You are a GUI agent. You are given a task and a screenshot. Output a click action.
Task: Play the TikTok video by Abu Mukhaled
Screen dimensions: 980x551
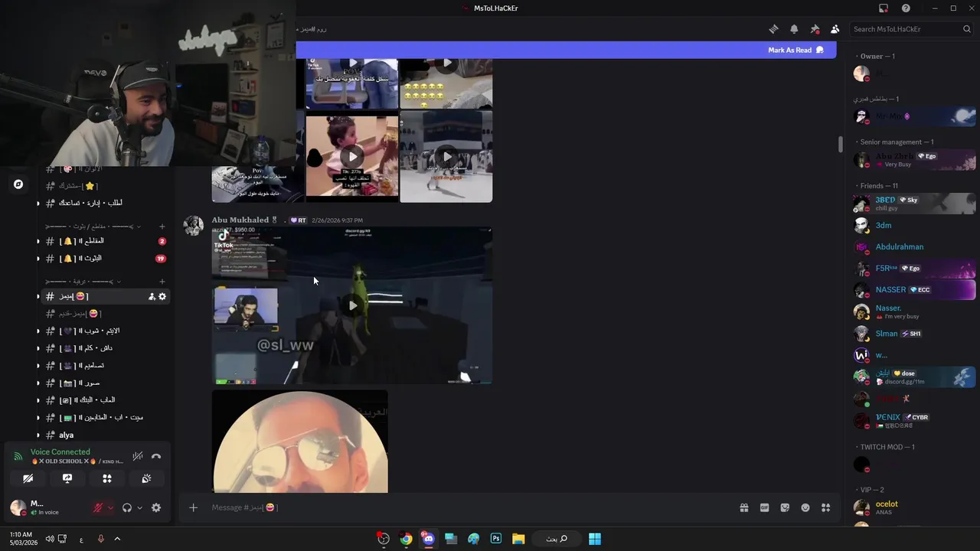point(352,305)
